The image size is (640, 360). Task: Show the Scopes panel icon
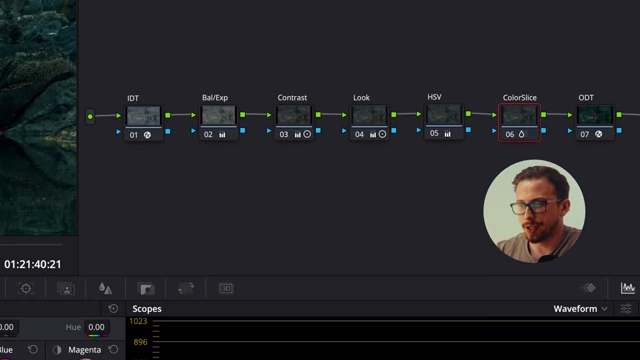point(627,288)
